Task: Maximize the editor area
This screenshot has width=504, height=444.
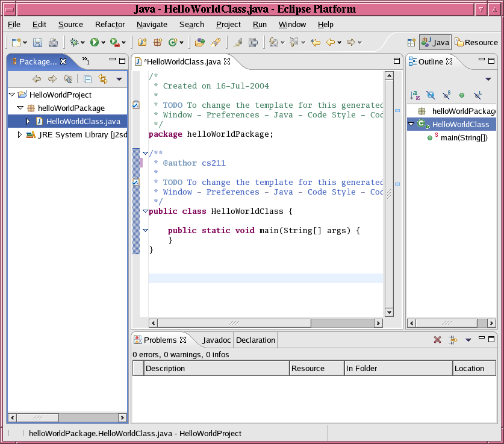Action: coord(397,61)
